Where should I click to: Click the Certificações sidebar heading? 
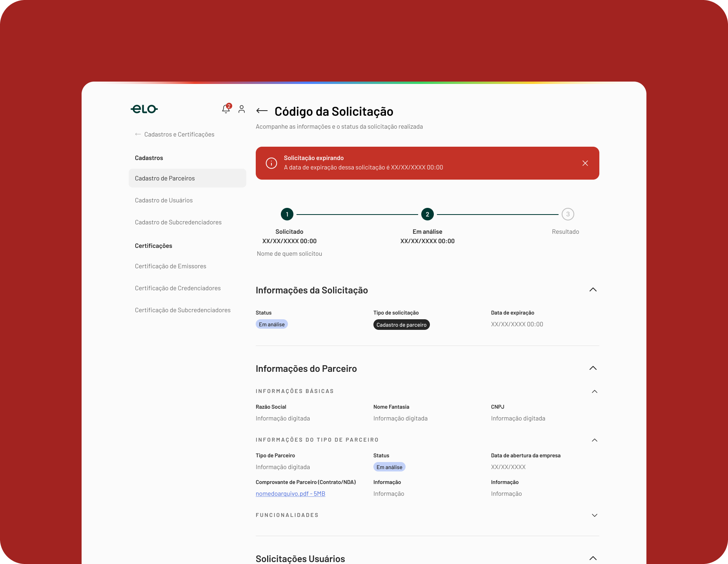(x=153, y=246)
